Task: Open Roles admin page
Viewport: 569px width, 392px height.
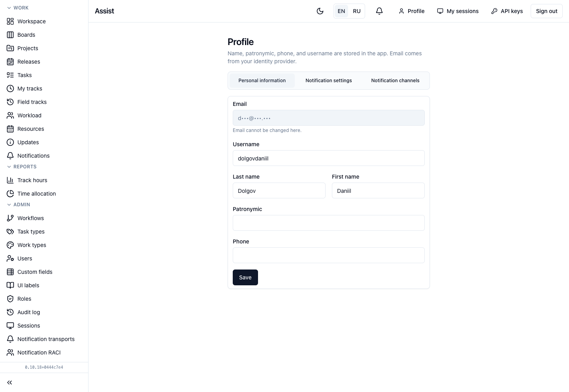Action: pyautogui.click(x=44, y=299)
